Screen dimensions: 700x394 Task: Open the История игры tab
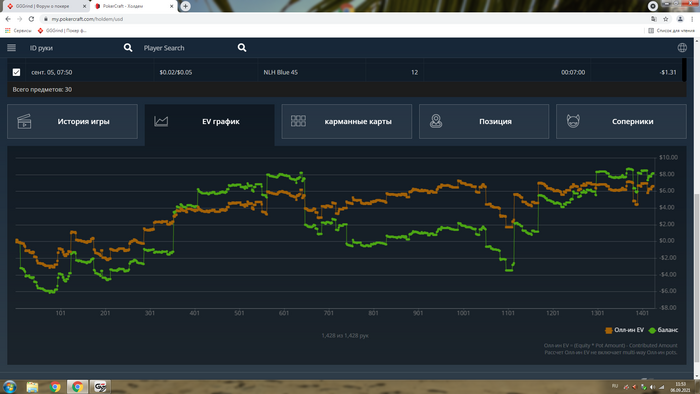pyautogui.click(x=72, y=121)
